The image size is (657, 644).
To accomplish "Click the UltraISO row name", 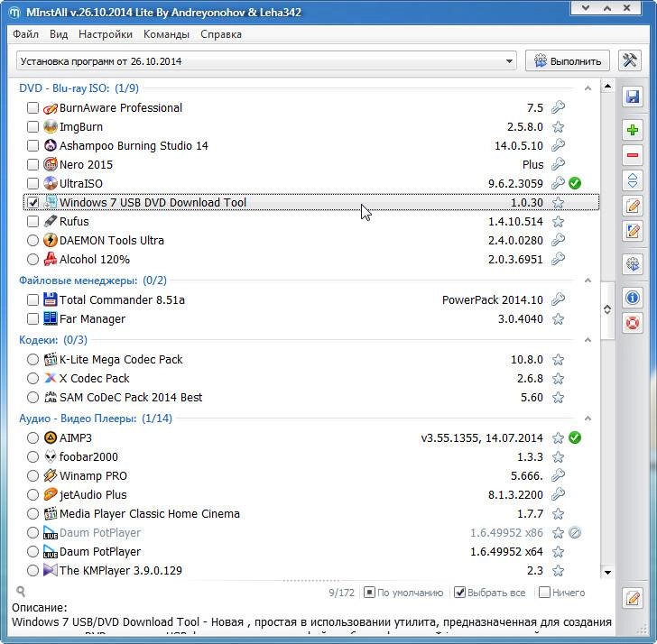I will point(81,184).
